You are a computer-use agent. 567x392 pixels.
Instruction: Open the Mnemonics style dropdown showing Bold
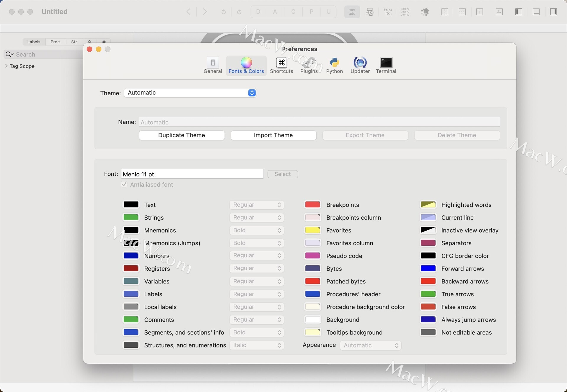257,230
